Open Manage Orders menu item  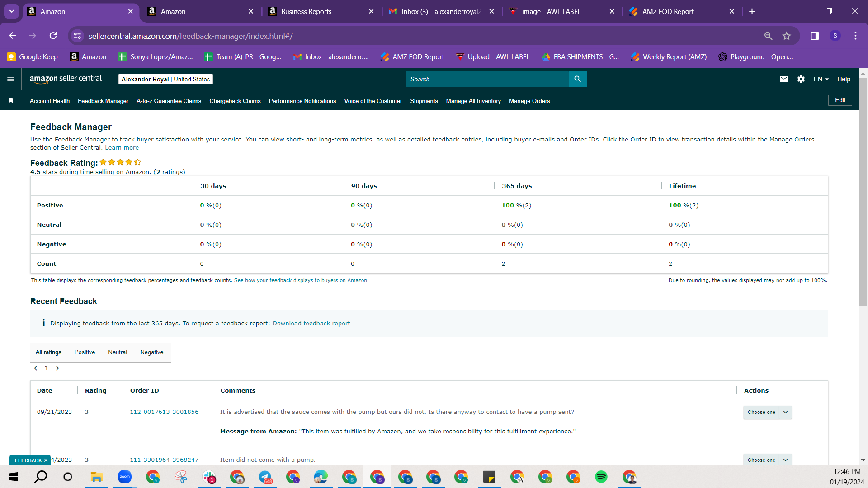[529, 101]
